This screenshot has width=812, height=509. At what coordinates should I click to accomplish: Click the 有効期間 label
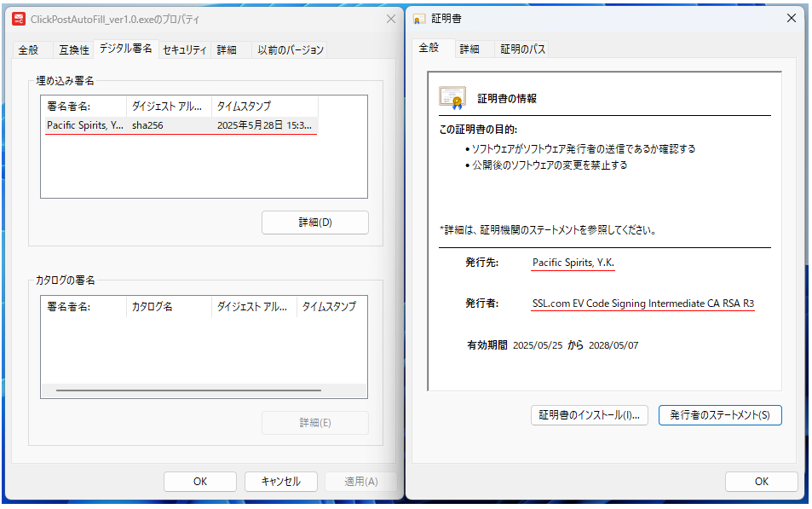point(487,345)
